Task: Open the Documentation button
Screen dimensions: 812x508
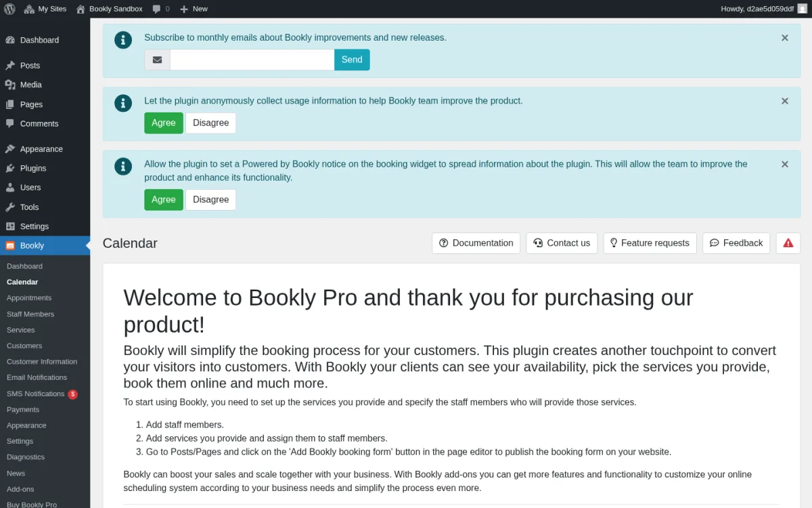Action: pyautogui.click(x=476, y=243)
